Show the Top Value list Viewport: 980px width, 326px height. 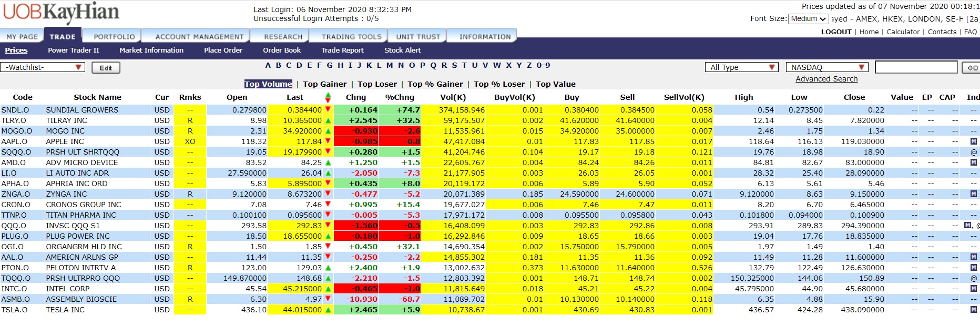coord(555,84)
